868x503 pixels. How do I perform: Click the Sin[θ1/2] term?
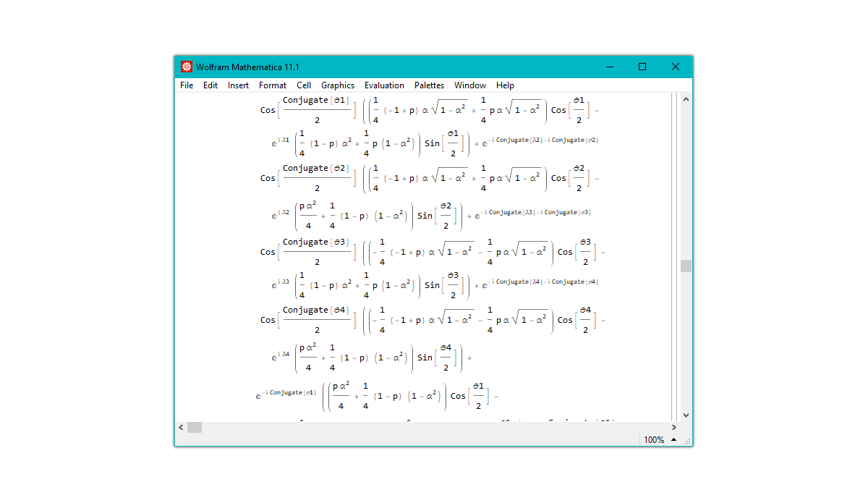point(444,143)
